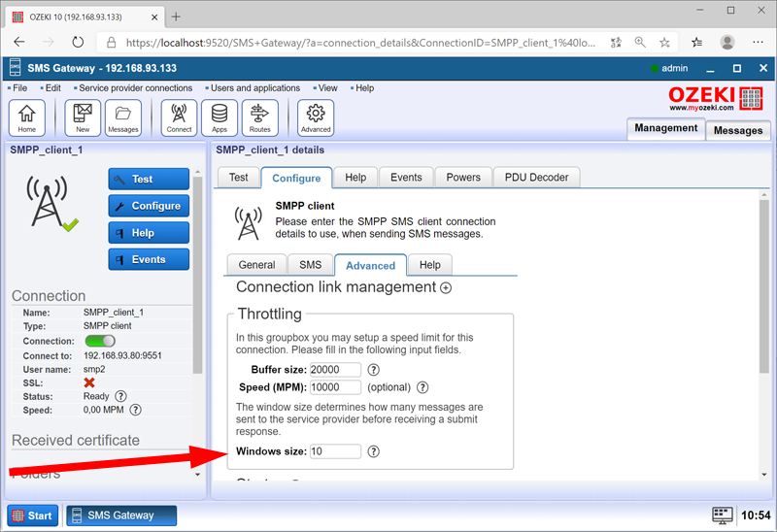Click help icon next to Buffer size

[373, 370]
